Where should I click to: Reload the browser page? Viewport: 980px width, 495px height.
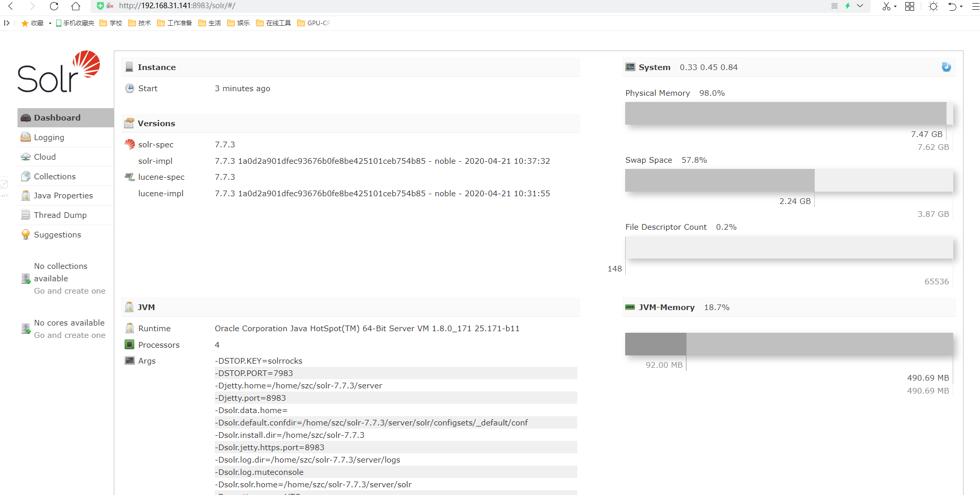(x=54, y=6)
